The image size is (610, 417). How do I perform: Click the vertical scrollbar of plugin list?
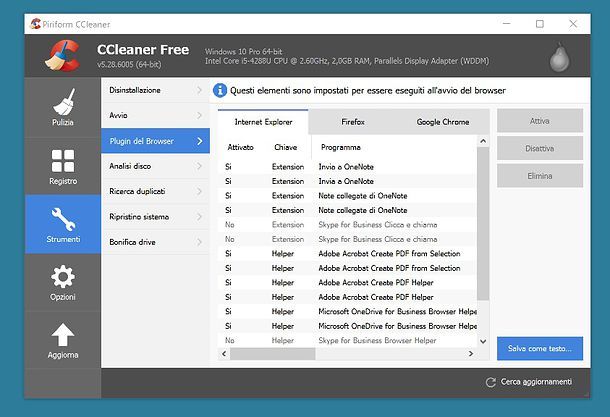(483, 230)
